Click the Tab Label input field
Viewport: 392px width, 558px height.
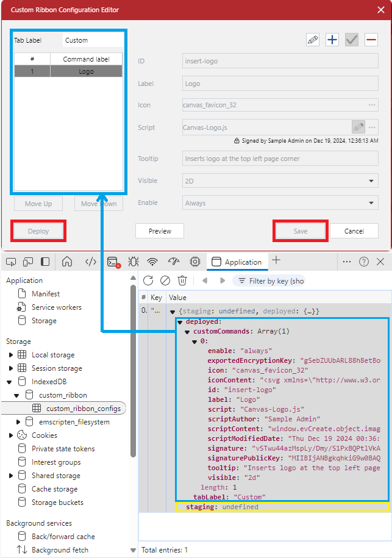91,40
